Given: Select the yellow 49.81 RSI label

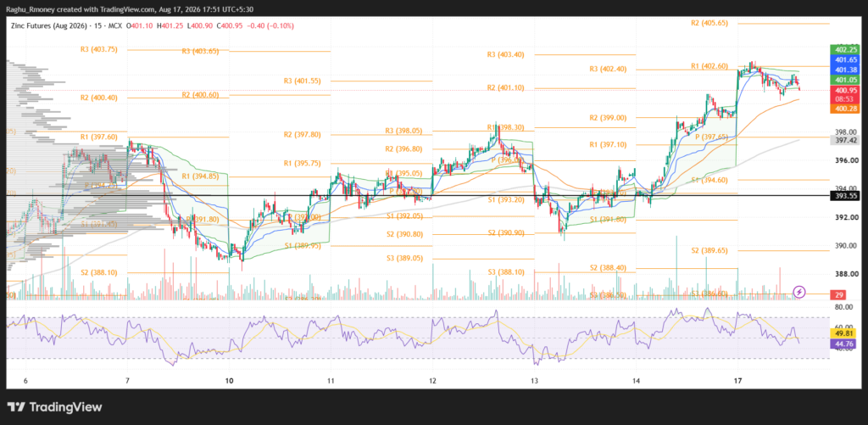Looking at the screenshot, I should tap(843, 334).
